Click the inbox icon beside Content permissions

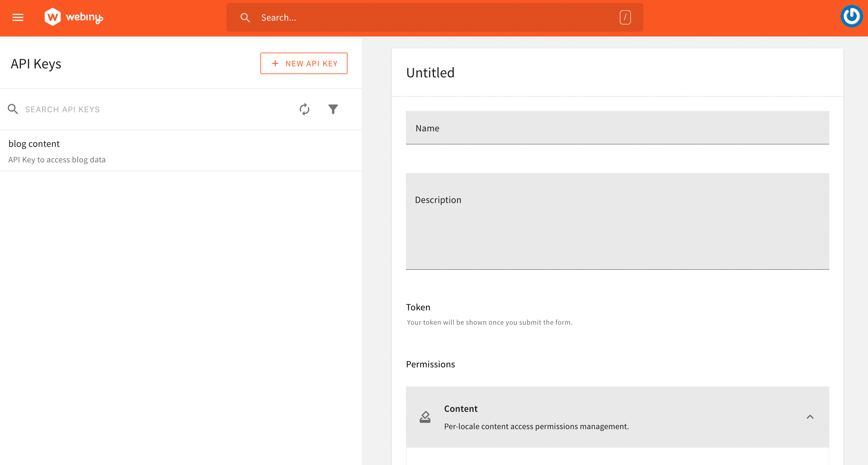[425, 417]
